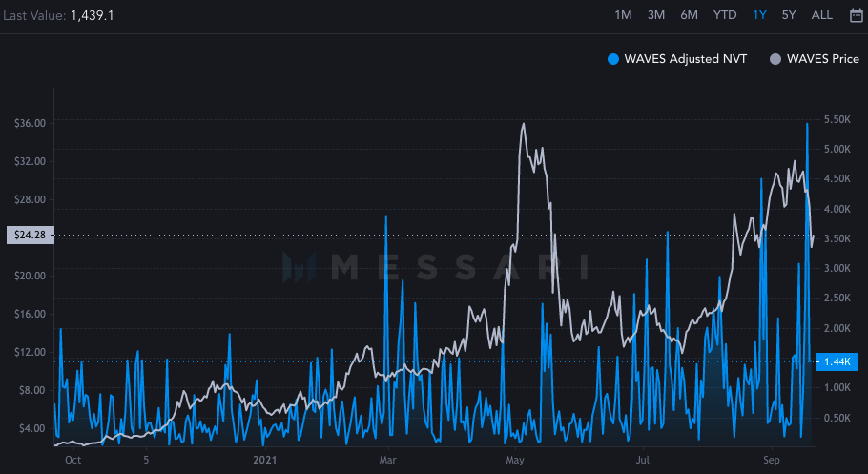Click the Mar date axis label
The image size is (868, 474).
pos(387,460)
